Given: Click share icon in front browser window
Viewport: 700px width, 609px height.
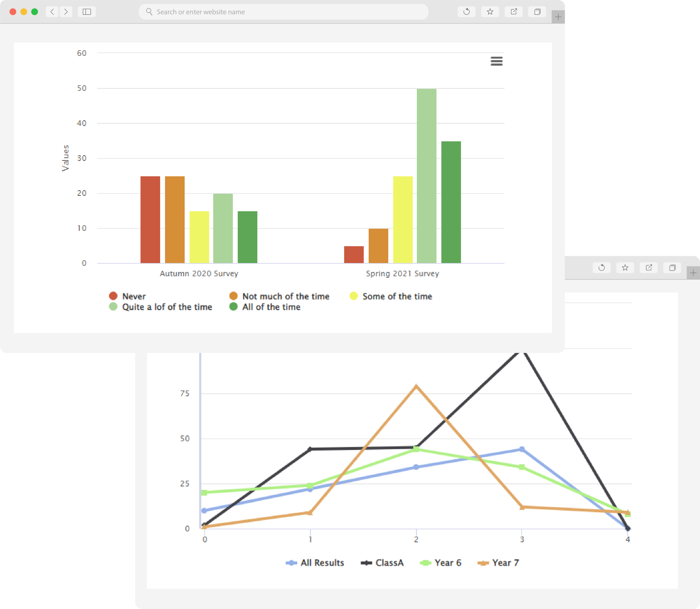Looking at the screenshot, I should coord(513,12).
